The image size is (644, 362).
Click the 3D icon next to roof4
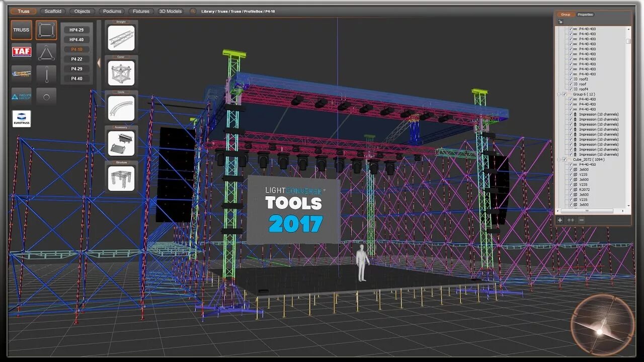pyautogui.click(x=576, y=89)
